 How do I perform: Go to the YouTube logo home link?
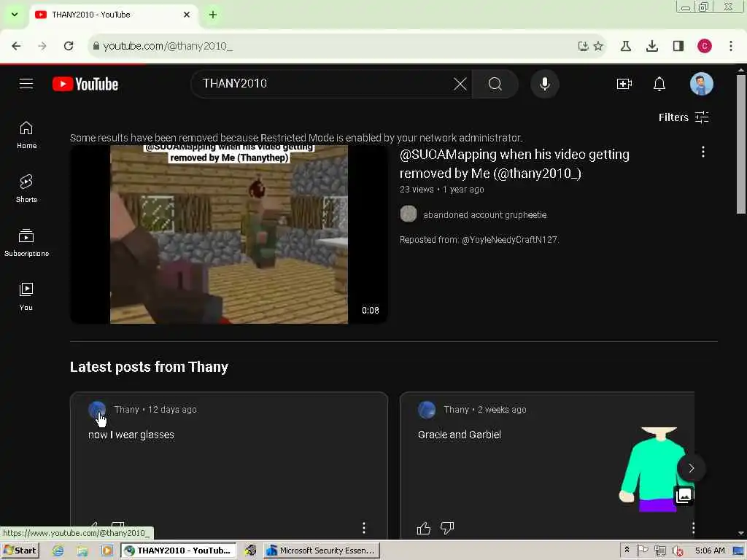coord(85,84)
